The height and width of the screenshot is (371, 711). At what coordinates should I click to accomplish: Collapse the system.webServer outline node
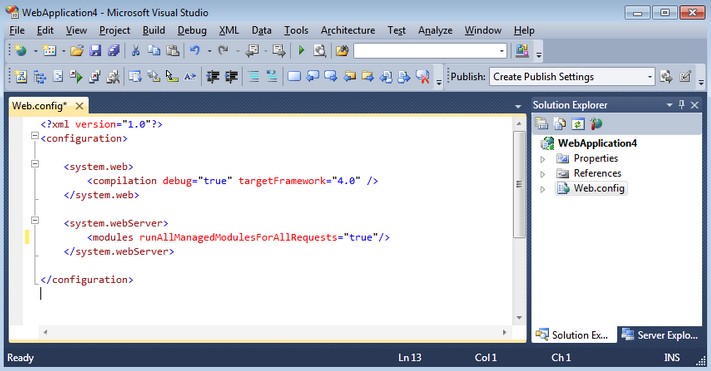tap(35, 220)
